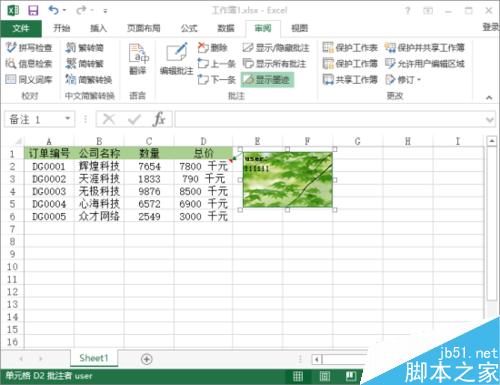Screen dimensions: 500x385
Task: Open 同义词库 thesaurus
Action: [x=29, y=79]
